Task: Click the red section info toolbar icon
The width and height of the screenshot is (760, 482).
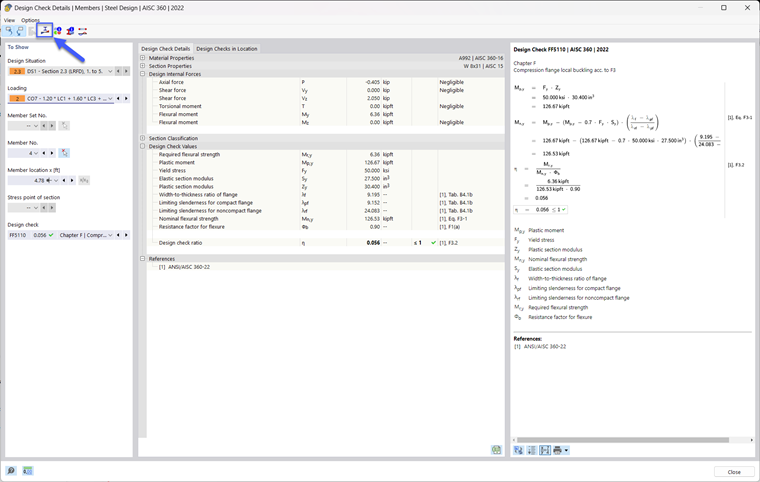Action: (x=70, y=31)
